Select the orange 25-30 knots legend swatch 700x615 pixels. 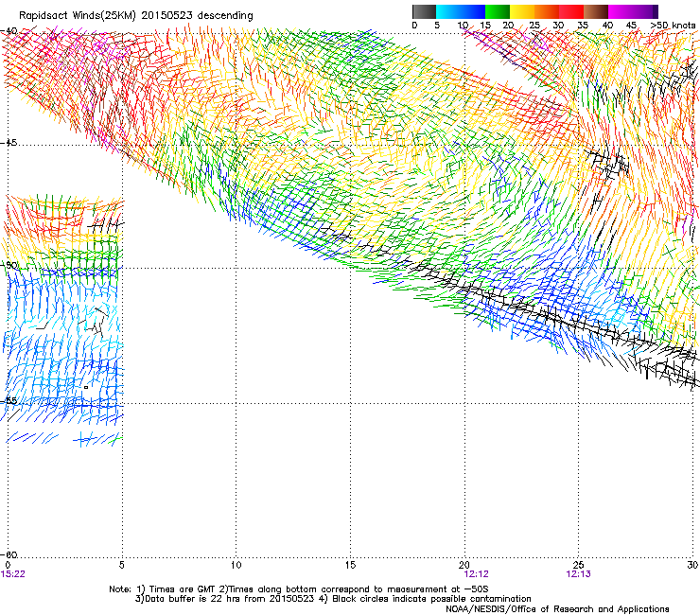pyautogui.click(x=547, y=11)
